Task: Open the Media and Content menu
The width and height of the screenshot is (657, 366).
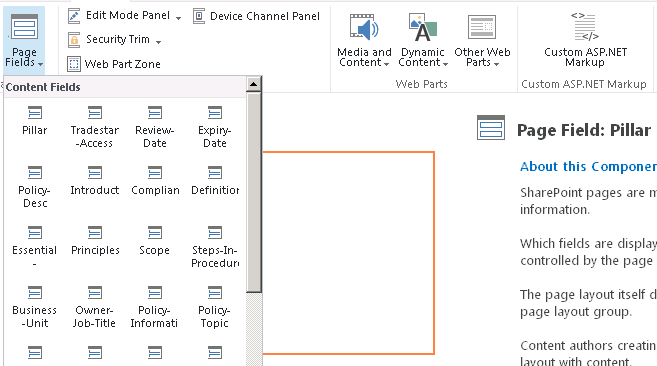Action: click(364, 41)
